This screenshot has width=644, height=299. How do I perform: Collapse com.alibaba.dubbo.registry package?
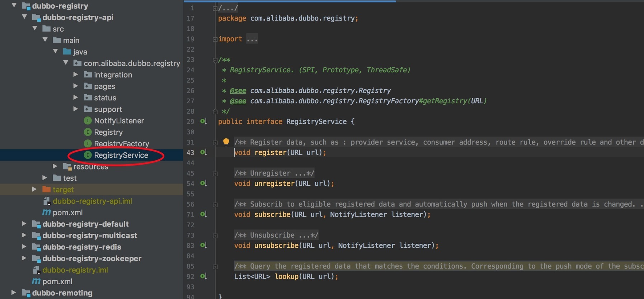pos(66,63)
